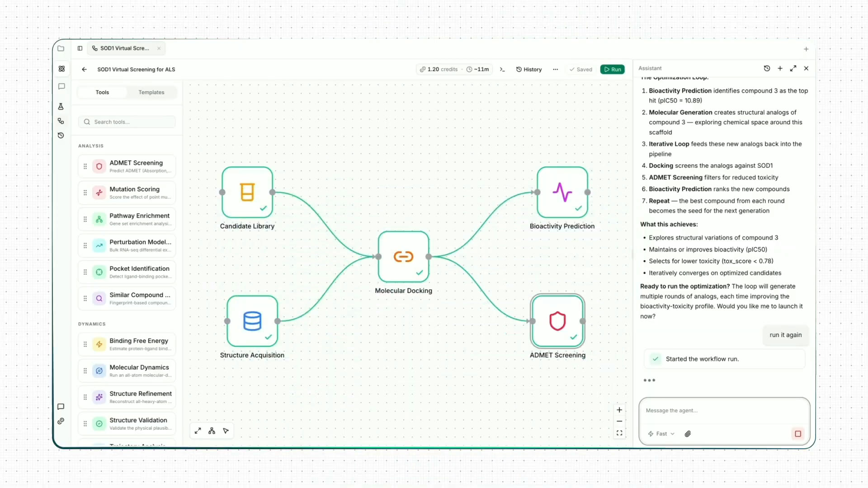Click the expand canvas arrows icon
Screen dimensions: 868x488
tap(198, 431)
